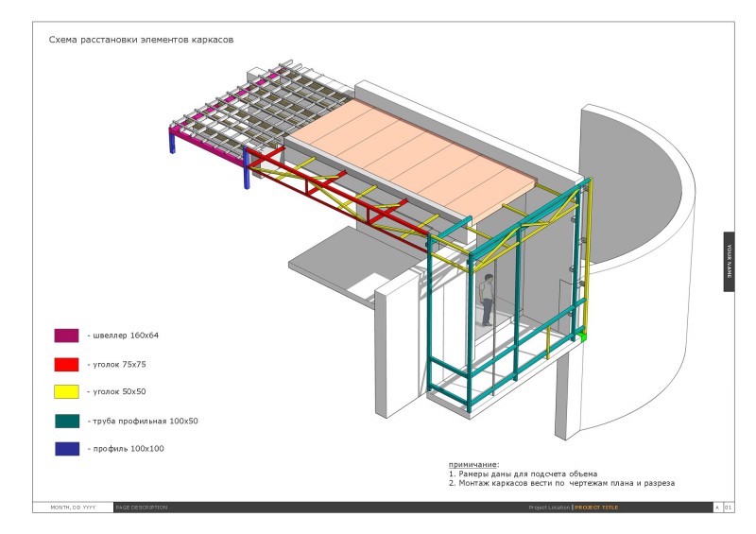Click the red уголок 75x75 legend swatch

coord(66,365)
